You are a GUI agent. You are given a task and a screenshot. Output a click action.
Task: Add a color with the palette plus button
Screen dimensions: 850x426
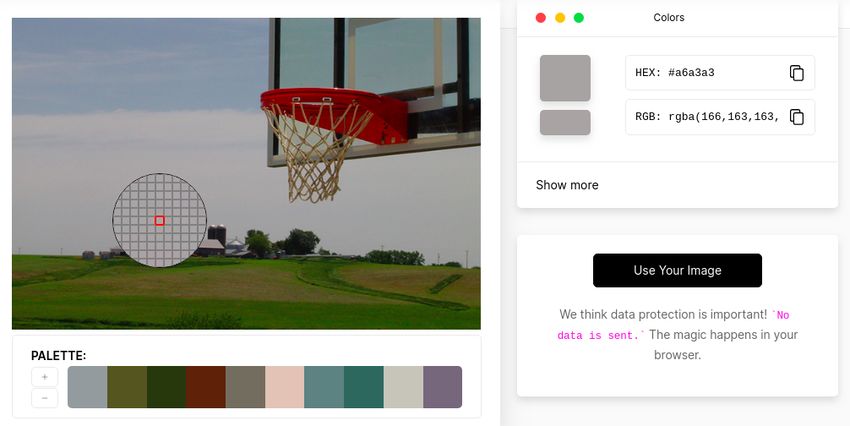44,377
